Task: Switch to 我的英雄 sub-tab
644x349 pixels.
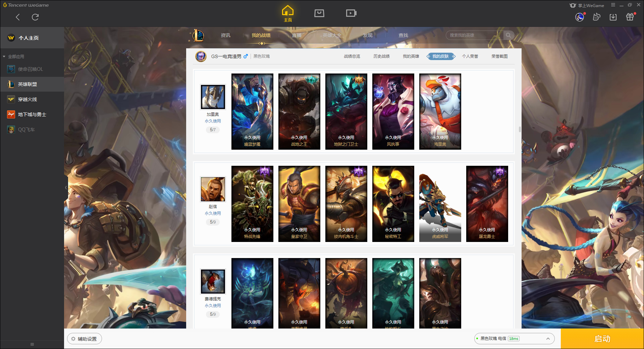Action: pos(411,56)
